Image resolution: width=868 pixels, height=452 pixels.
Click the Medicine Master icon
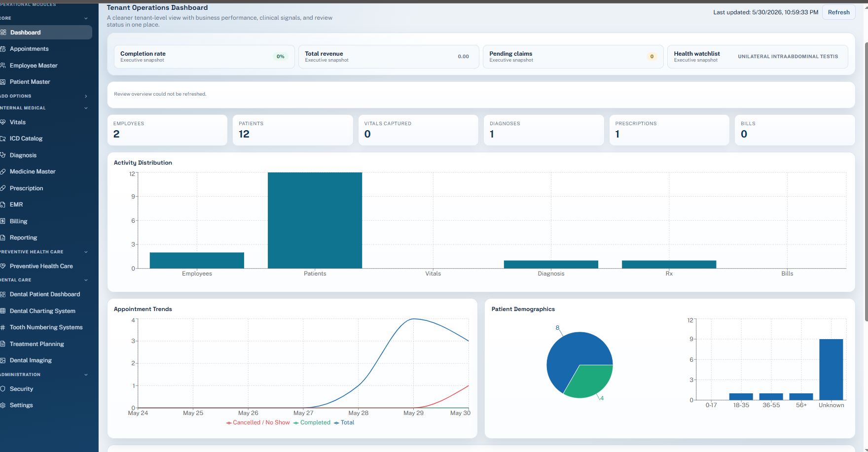click(2, 171)
